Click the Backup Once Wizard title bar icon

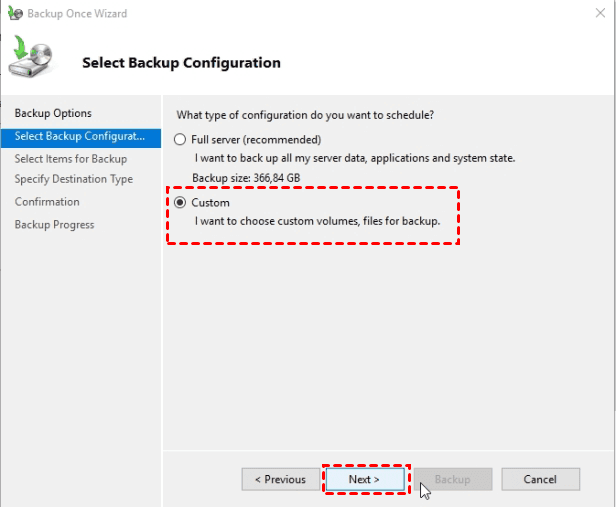[x=13, y=14]
